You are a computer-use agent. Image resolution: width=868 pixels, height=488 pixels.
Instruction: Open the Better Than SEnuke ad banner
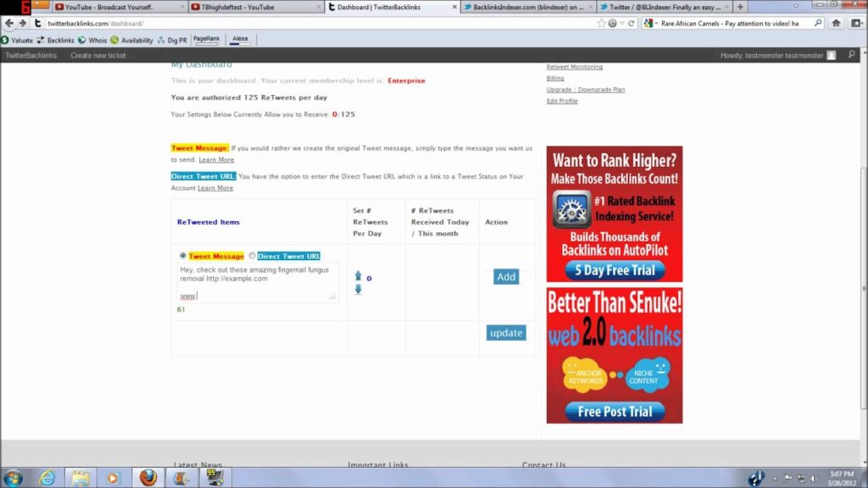(615, 355)
